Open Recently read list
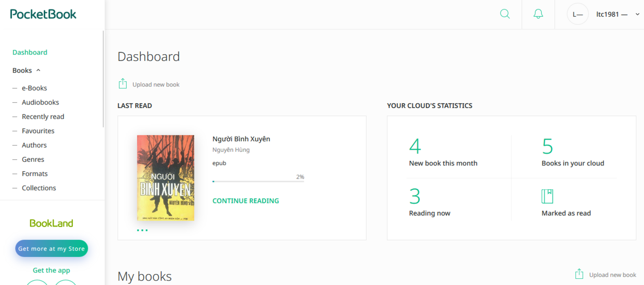 (x=43, y=116)
